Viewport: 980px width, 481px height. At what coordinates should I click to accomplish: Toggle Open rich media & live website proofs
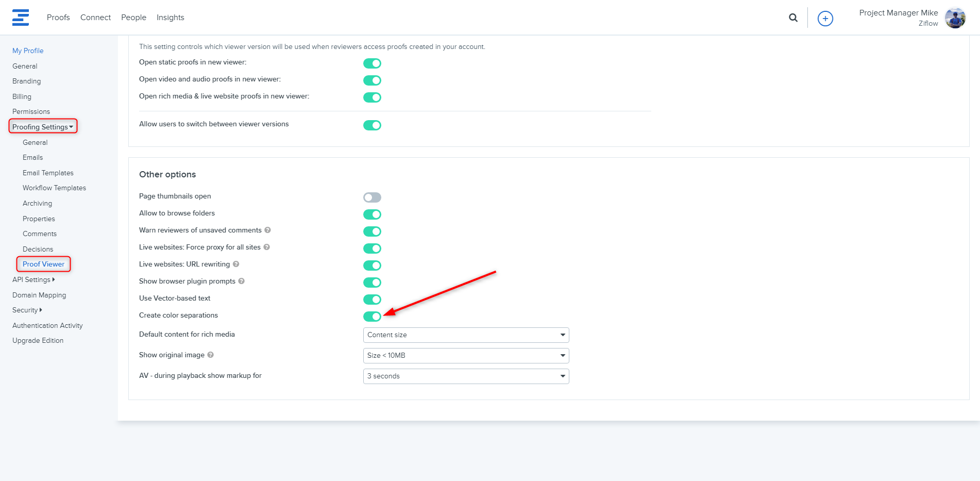[x=372, y=97]
